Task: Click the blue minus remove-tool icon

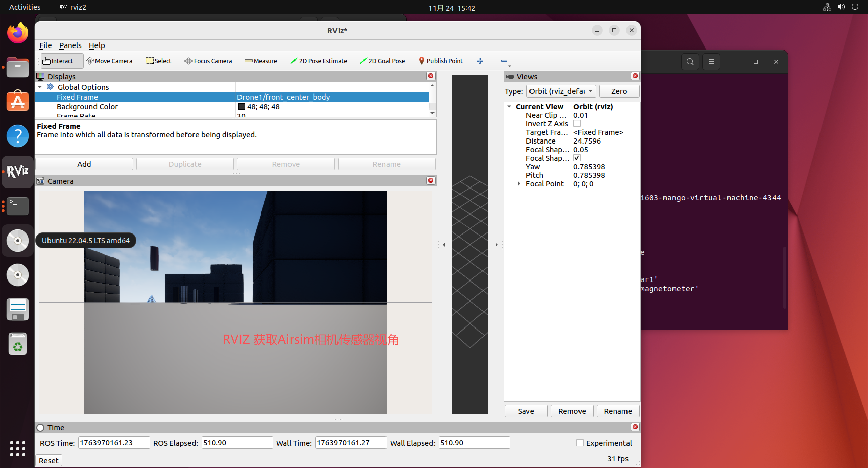Action: click(x=504, y=61)
